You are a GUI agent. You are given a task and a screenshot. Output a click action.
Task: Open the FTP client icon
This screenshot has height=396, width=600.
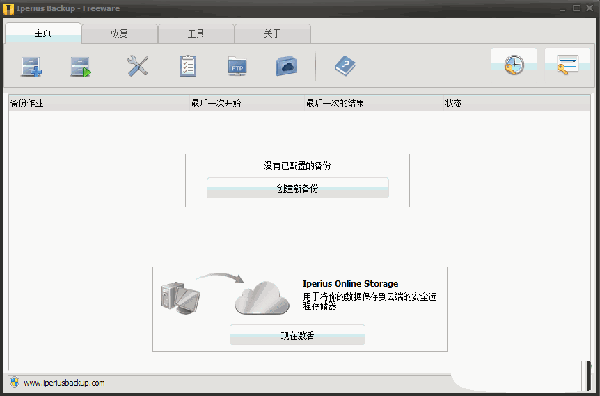(x=237, y=66)
